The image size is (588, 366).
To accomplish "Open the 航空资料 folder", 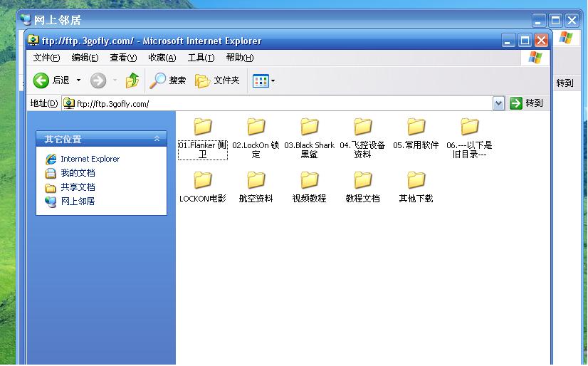I will coord(256,187).
